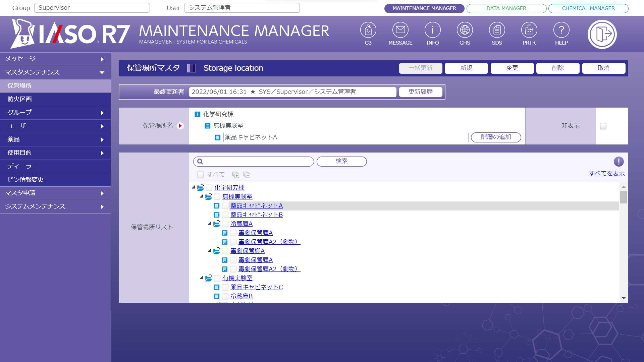Check the 毒劇保管棚A tree checkbox
This screenshot has height=362, width=644.
click(225, 251)
